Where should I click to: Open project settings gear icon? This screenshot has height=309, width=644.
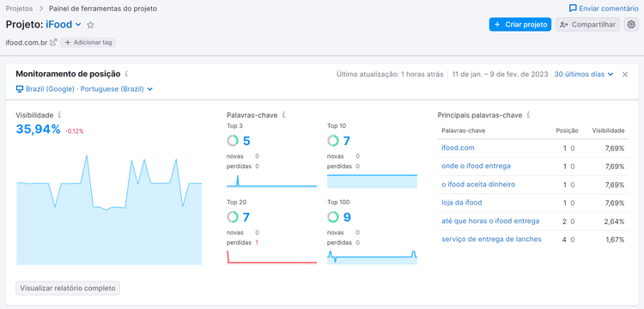click(x=631, y=25)
